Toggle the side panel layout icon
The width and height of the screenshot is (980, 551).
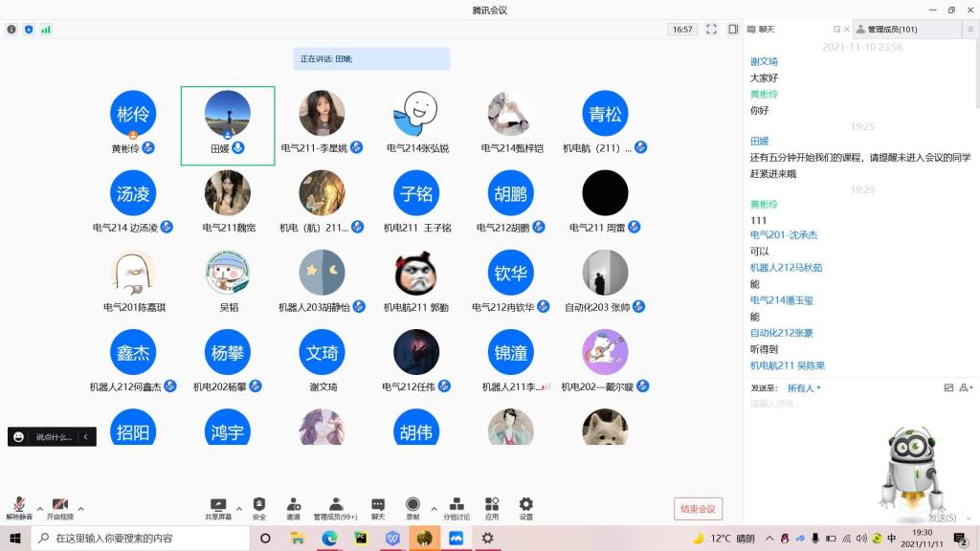click(x=733, y=30)
